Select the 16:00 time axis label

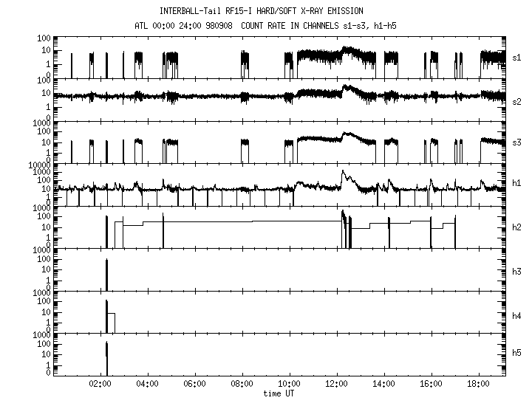(432, 385)
